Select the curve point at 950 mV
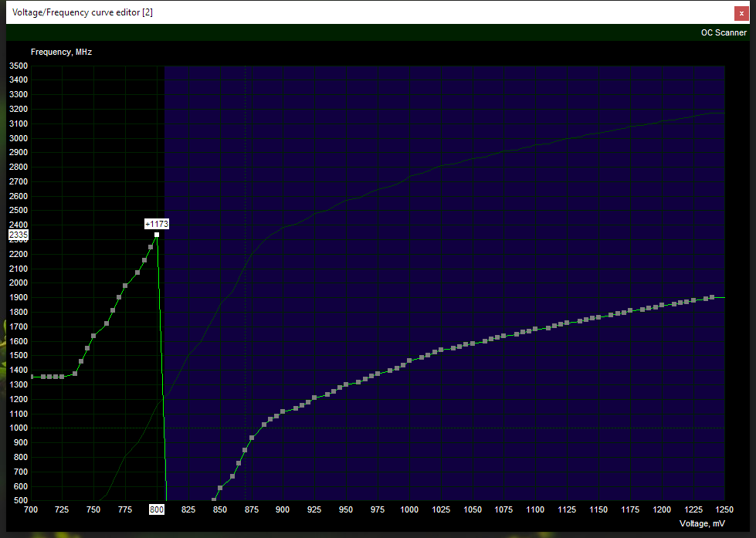 346,384
